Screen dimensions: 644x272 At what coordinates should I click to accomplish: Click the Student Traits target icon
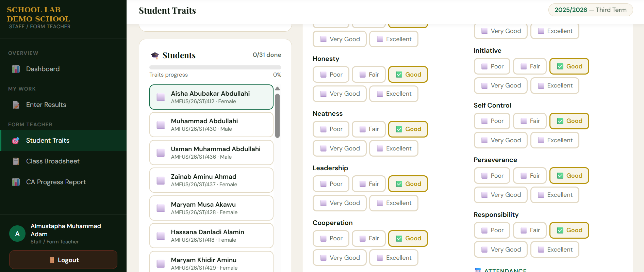click(x=16, y=141)
